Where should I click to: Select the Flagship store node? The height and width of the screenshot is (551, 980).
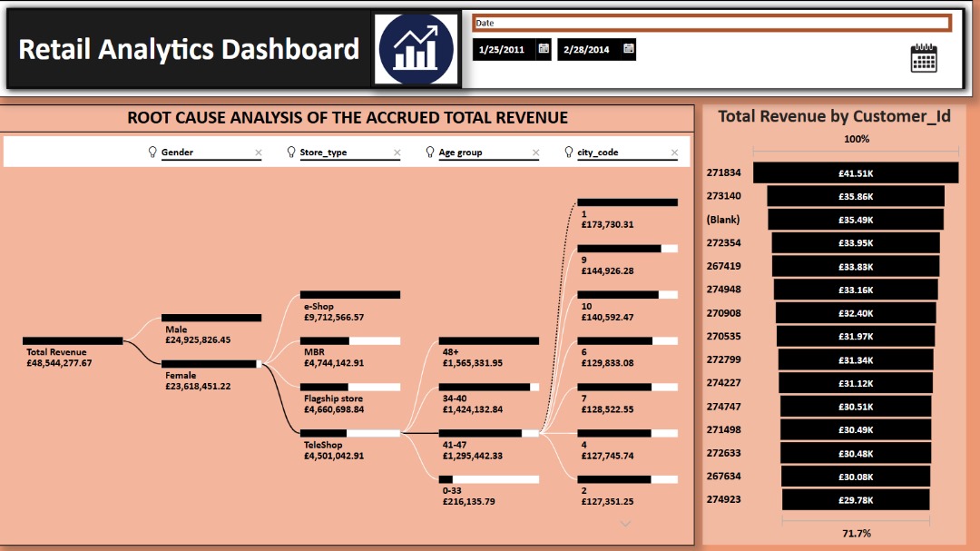[350, 387]
